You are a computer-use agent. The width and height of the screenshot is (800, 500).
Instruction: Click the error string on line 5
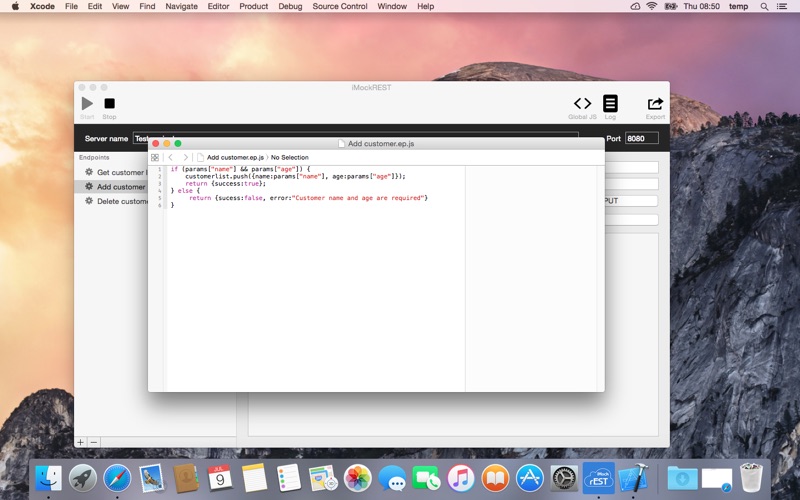click(x=358, y=197)
